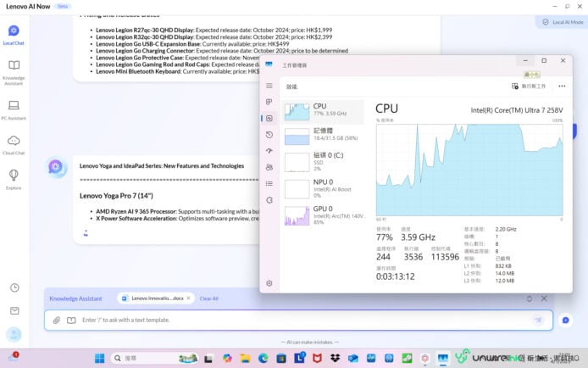
Task: Open the McAfee icon on the taskbar
Action: click(x=317, y=358)
